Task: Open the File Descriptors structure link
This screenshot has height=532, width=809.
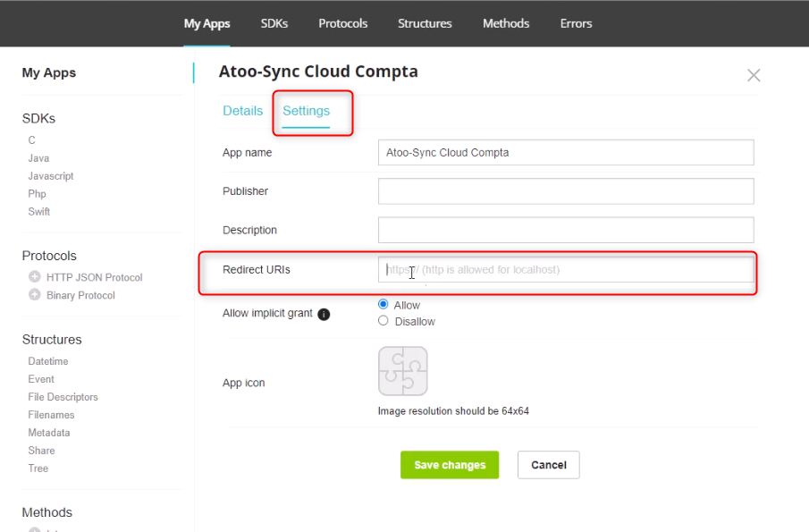Action: click(x=63, y=397)
